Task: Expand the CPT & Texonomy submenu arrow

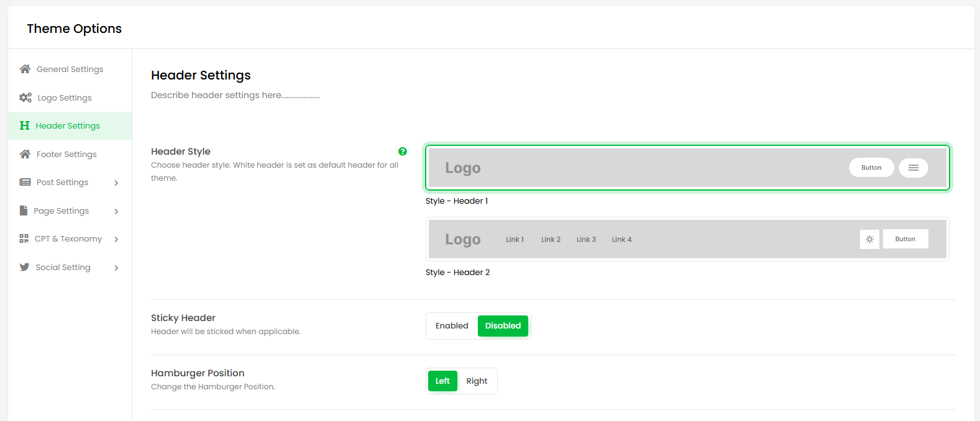Action: pos(116,239)
